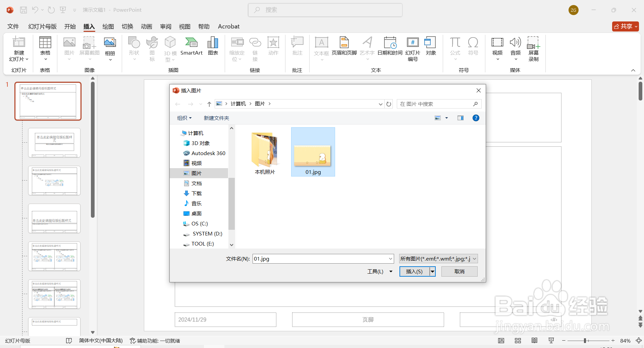Create a folder with 新建文件夹
Viewport: 644px width, 348px height.
[216, 118]
